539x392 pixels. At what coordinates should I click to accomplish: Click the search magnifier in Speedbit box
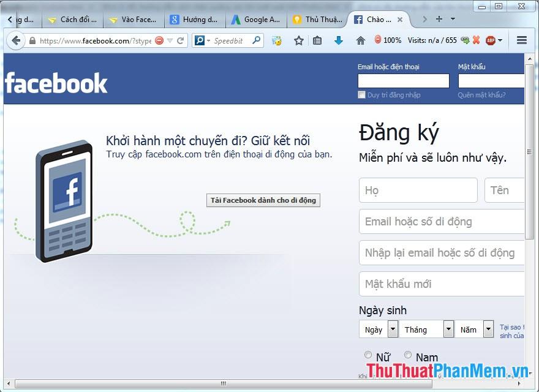(256, 40)
